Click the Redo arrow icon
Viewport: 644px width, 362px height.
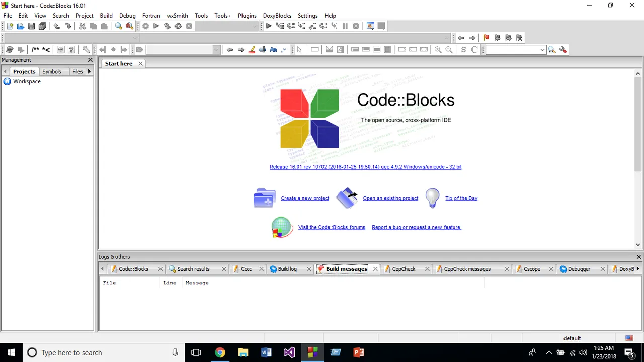click(x=68, y=26)
